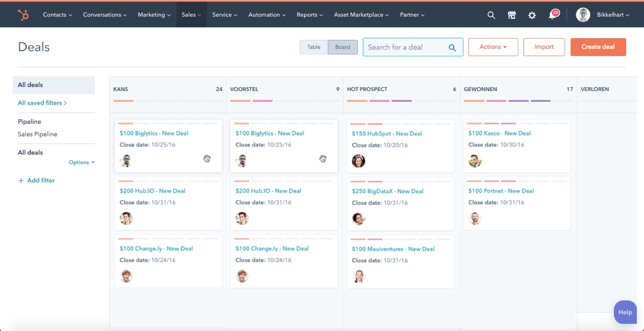Click the VOORSTEL column header
644x331 pixels.
[x=244, y=89]
